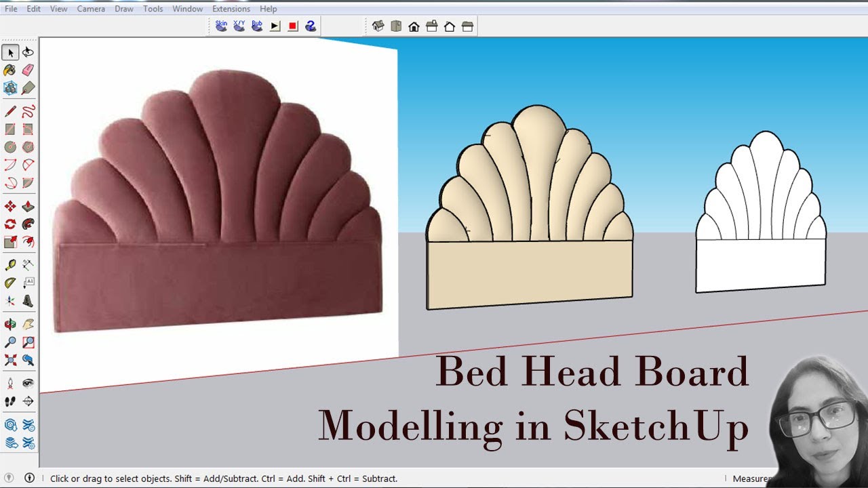
Task: Activate the Look Around eye tool
Action: [28, 384]
